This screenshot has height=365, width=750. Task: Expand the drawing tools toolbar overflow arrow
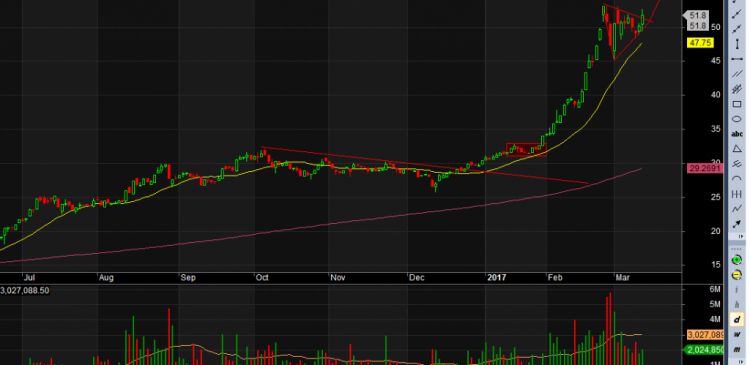point(741,236)
